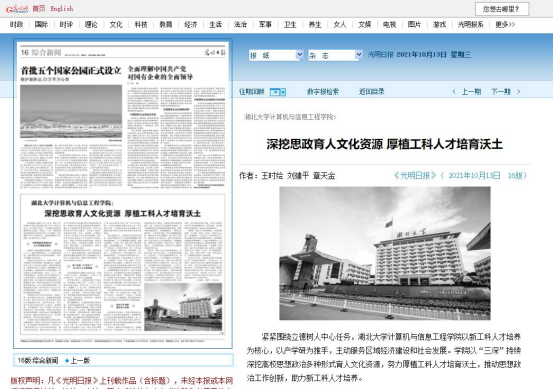This screenshot has height=390, width=553.
Task: Open the 更多>> menu expander
Action: coord(505,24)
